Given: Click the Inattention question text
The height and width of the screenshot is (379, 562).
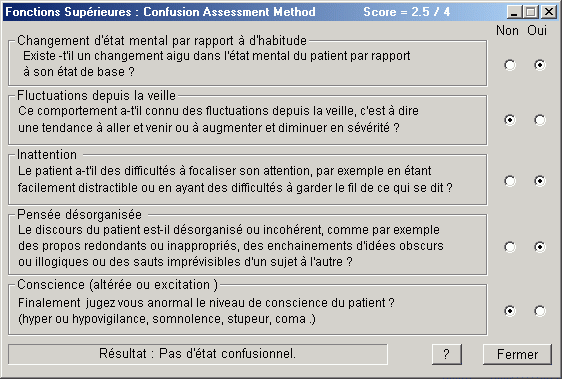Looking at the screenshot, I should (235, 179).
